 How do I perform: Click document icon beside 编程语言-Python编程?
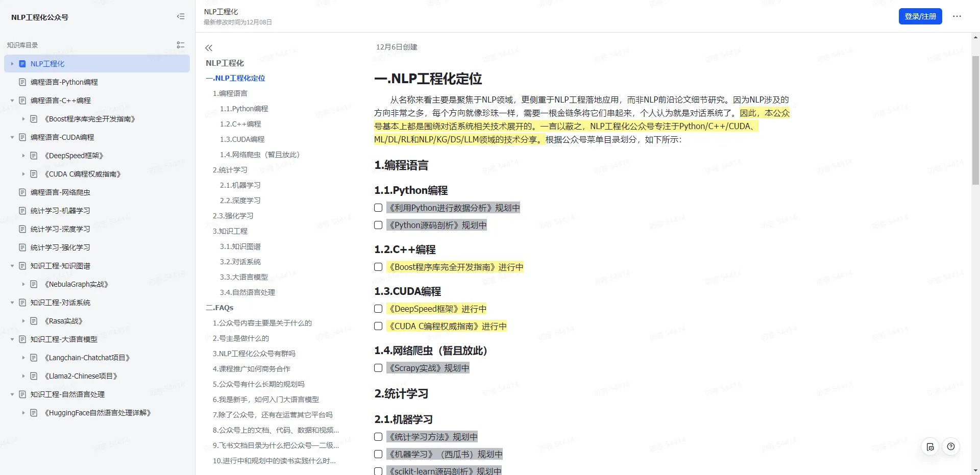pos(22,82)
